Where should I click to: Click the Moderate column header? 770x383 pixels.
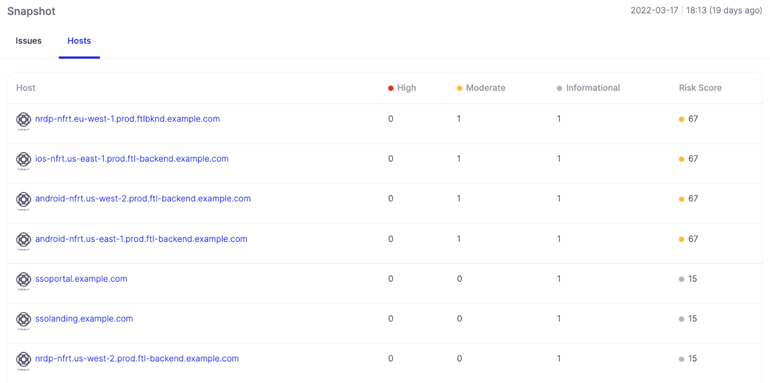[481, 88]
